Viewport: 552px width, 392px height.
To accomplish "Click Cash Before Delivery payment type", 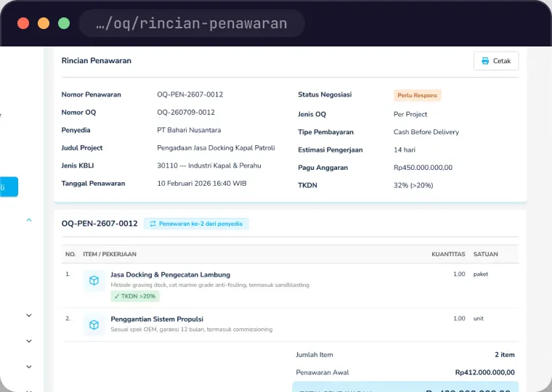I will (426, 132).
